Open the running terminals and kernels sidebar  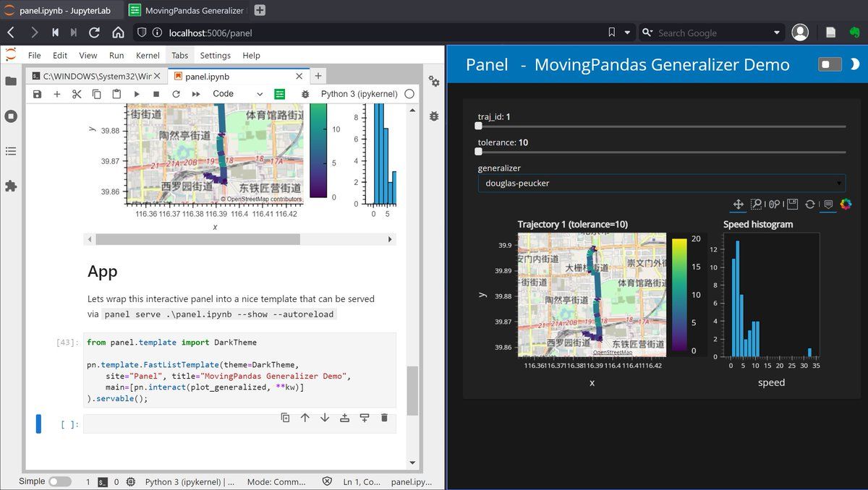[11, 116]
